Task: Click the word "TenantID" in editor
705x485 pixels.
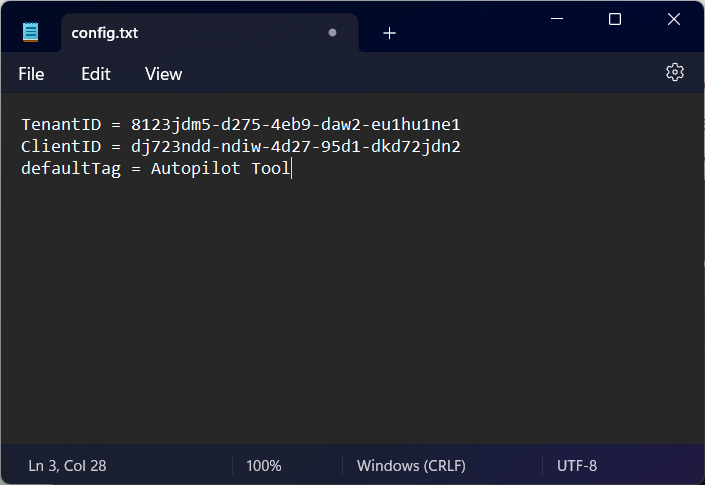Action: [58, 125]
